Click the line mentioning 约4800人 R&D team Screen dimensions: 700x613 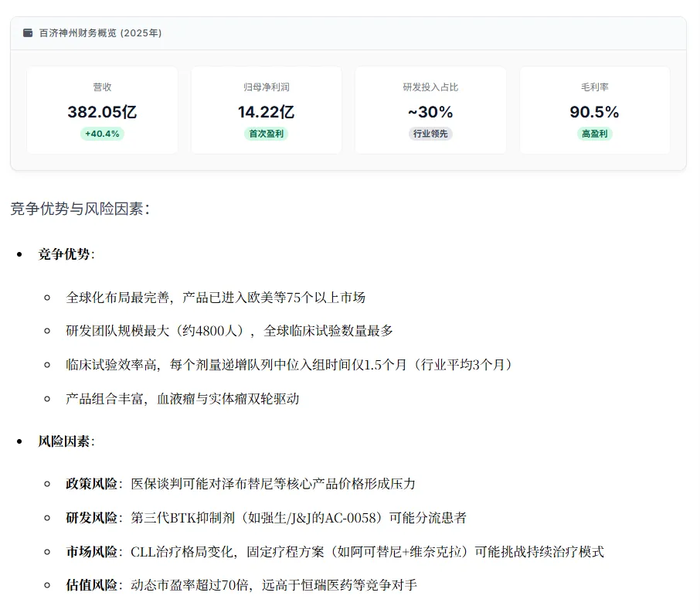(x=229, y=331)
